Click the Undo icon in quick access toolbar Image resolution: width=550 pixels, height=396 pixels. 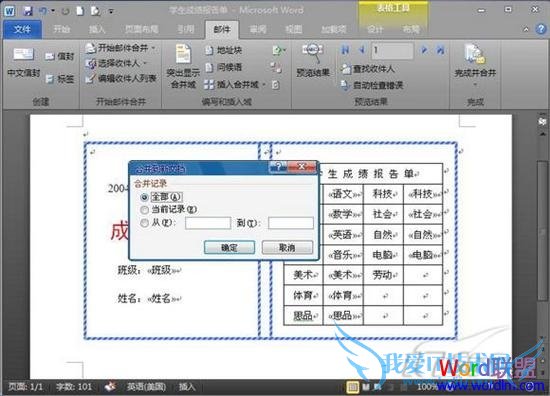click(x=43, y=11)
